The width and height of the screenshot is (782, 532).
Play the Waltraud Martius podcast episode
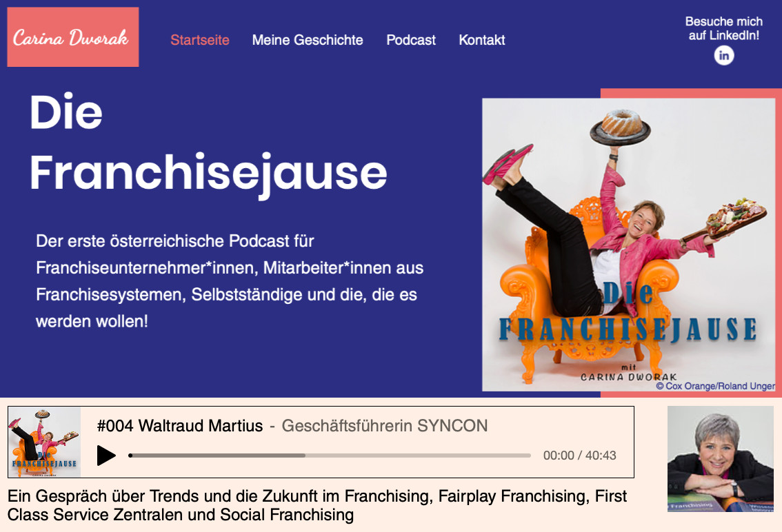tap(106, 456)
